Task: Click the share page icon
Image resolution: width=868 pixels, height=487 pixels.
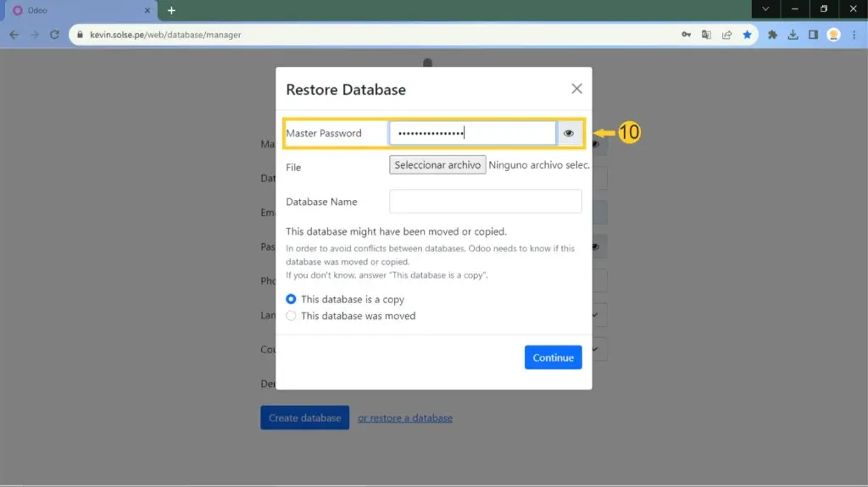Action: point(726,35)
